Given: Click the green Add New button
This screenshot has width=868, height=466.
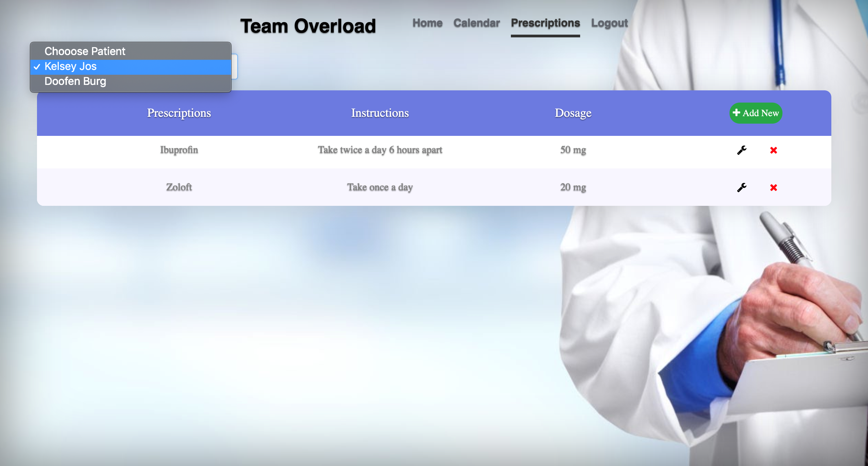Looking at the screenshot, I should click(x=756, y=113).
